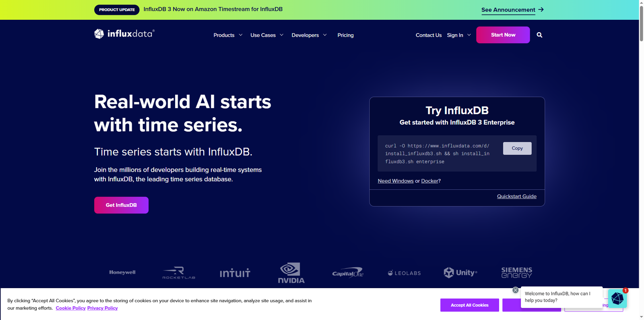
Task: Expand the Use Cases dropdown chevron
Action: click(x=282, y=35)
